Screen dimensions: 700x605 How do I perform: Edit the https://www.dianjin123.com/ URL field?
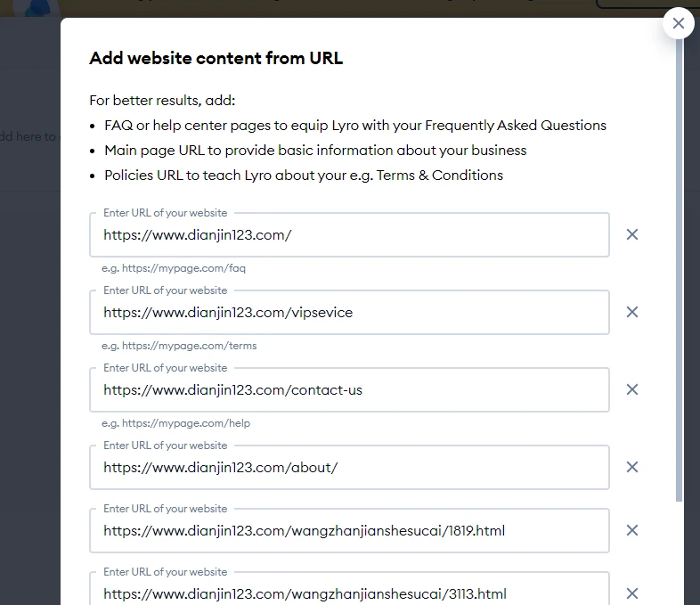349,235
